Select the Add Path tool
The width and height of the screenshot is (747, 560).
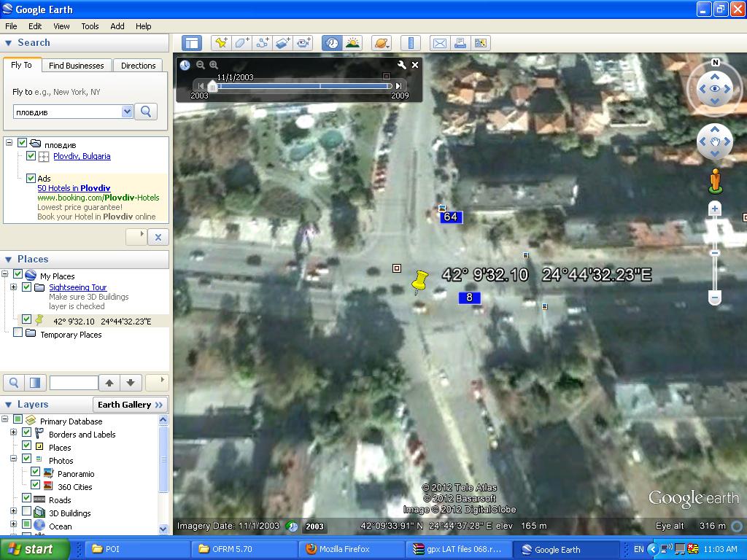262,43
